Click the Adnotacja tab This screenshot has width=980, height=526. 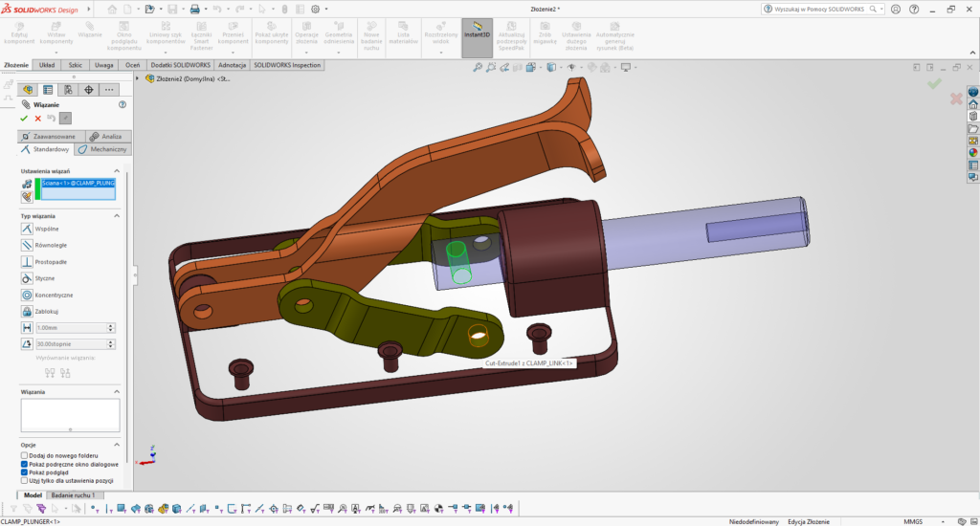[232, 65]
